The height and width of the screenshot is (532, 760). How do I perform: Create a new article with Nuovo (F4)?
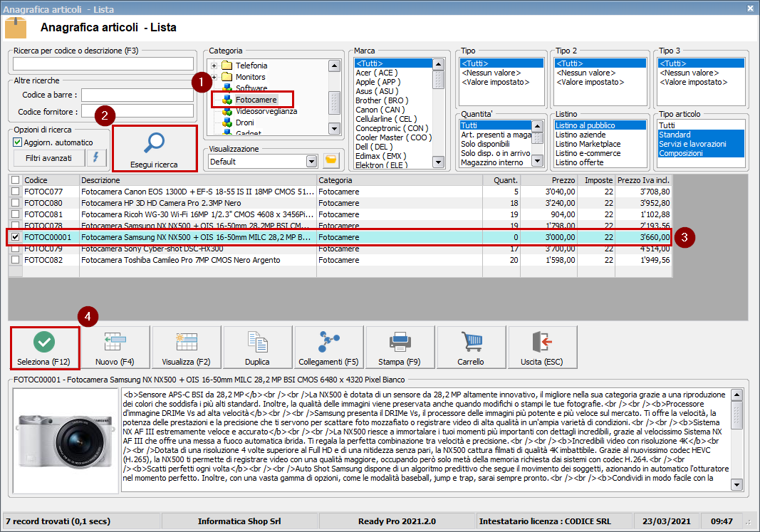115,348
